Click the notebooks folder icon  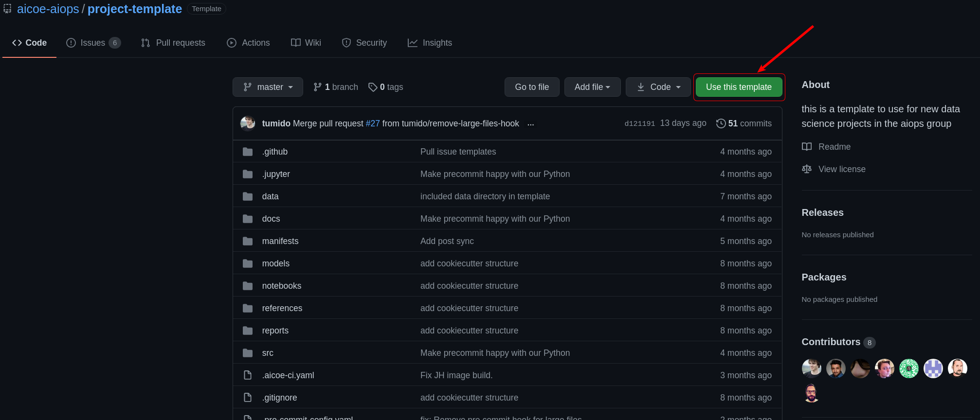[248, 286]
